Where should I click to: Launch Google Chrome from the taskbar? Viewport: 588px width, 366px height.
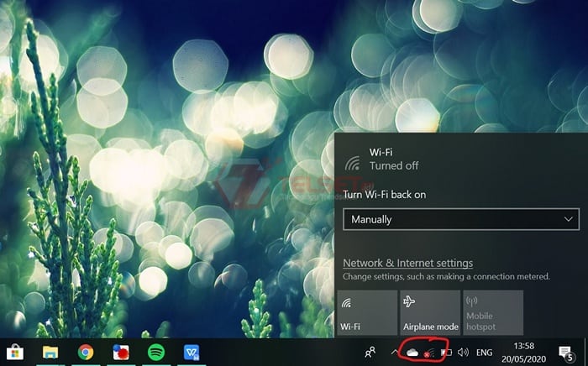click(86, 353)
